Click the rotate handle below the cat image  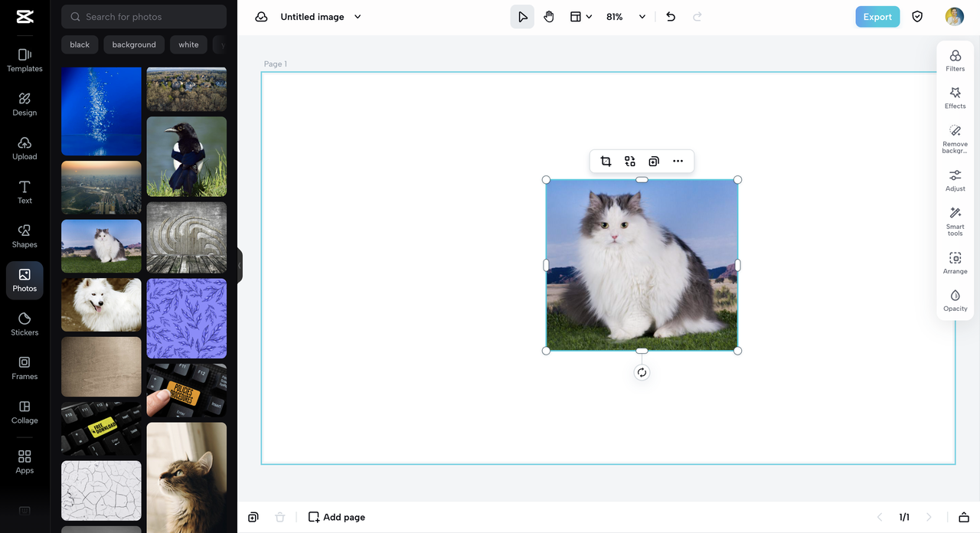(642, 373)
